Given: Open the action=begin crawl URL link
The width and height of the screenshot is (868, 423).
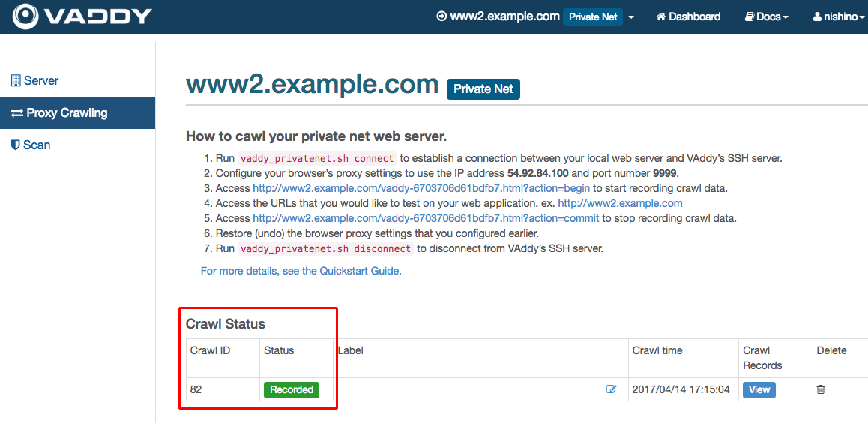Looking at the screenshot, I should (421, 188).
